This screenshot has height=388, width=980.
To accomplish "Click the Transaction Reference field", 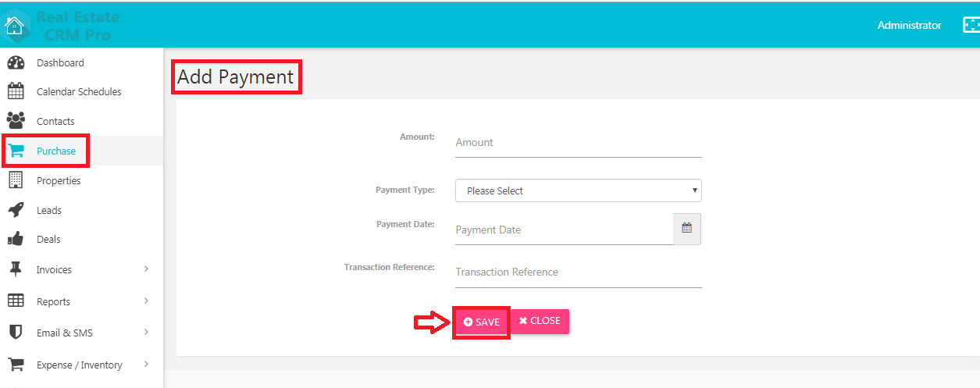I will (x=579, y=272).
